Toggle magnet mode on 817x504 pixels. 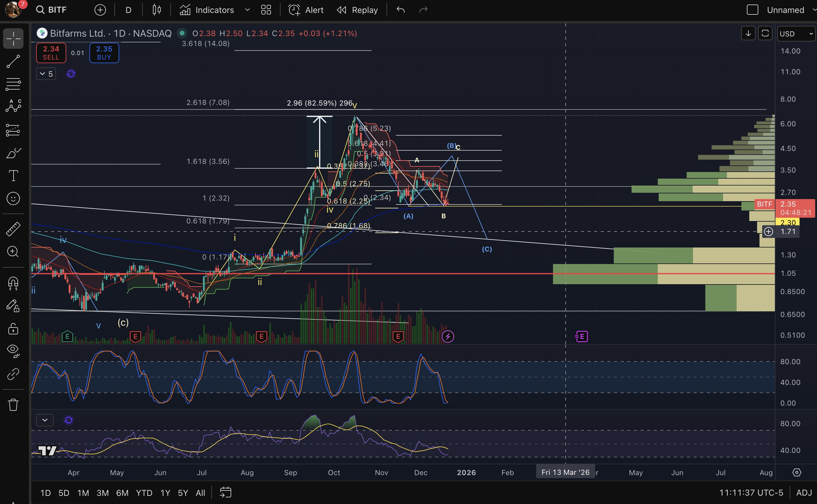click(13, 284)
